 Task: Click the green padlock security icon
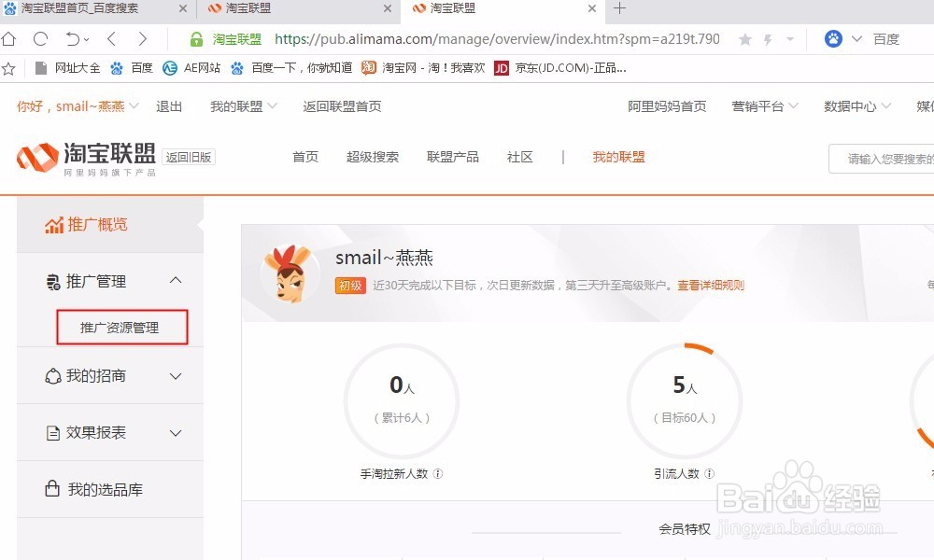click(196, 39)
